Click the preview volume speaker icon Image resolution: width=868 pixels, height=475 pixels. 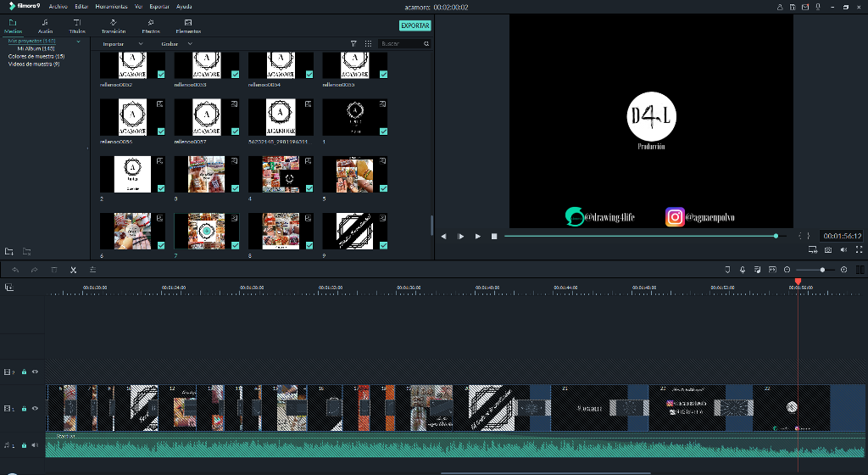[843, 250]
